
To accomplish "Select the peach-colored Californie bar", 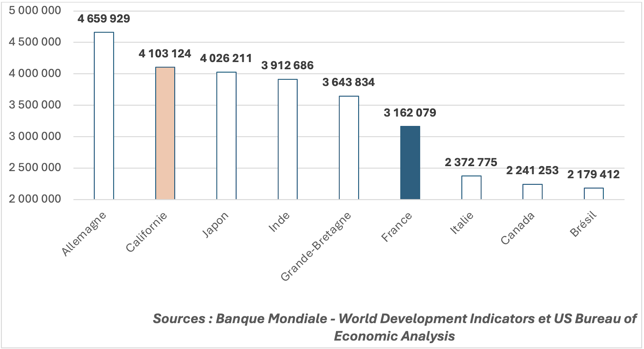I will (165, 133).
